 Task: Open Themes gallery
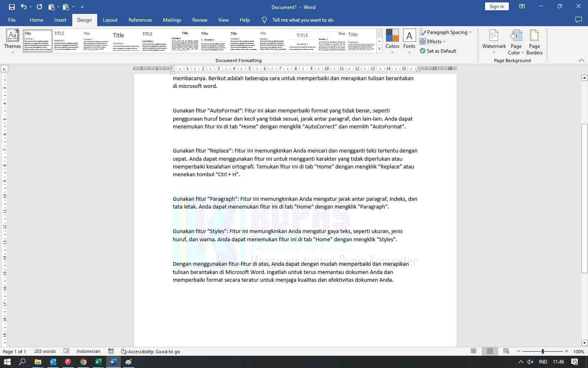click(12, 42)
